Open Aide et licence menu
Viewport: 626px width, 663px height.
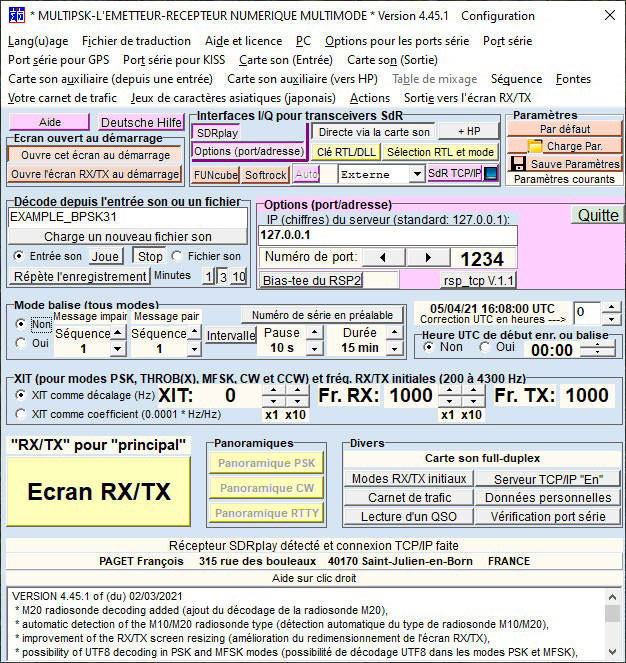[244, 41]
